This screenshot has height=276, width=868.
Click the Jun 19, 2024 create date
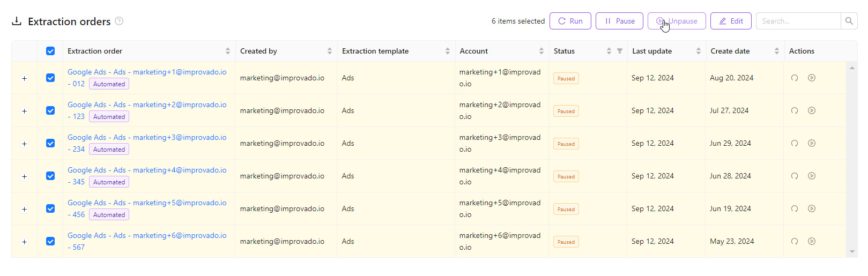tap(730, 208)
